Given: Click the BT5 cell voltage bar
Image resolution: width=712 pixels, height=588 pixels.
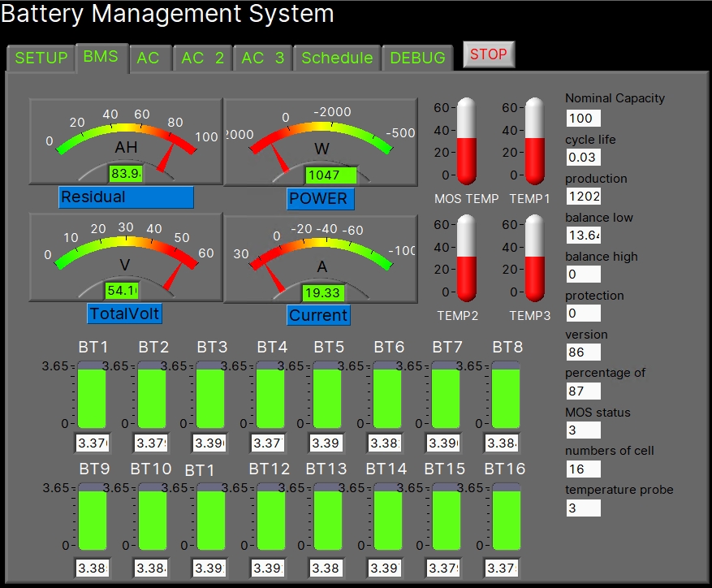Looking at the screenshot, I should coord(327,395).
